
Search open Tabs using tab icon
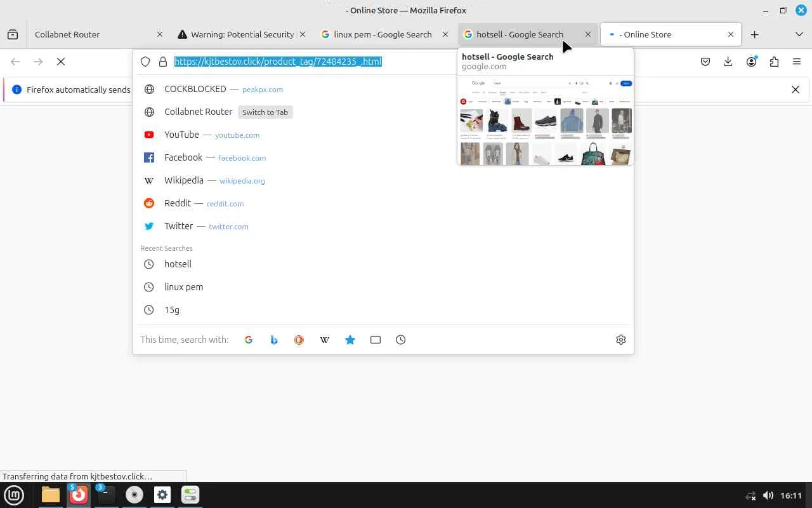point(376,340)
